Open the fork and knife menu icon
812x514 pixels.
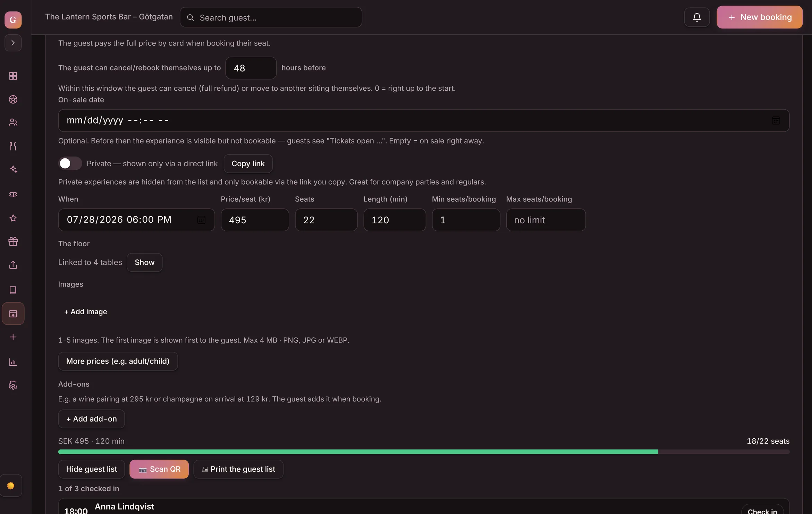[13, 146]
